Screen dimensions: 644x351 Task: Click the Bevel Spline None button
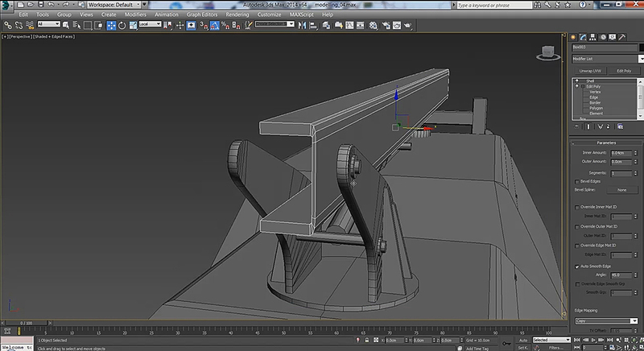tap(621, 190)
